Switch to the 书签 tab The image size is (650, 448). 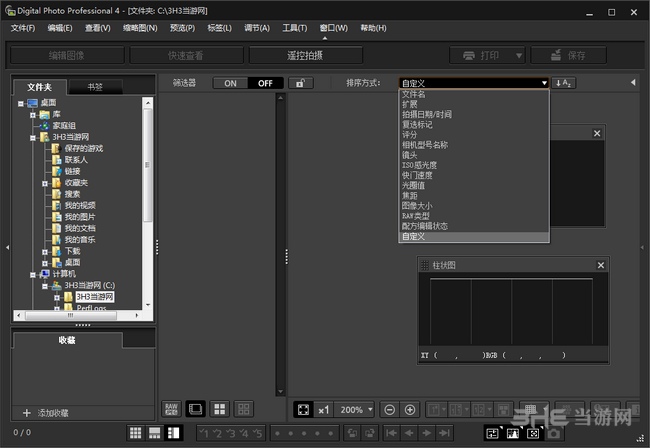click(x=95, y=87)
